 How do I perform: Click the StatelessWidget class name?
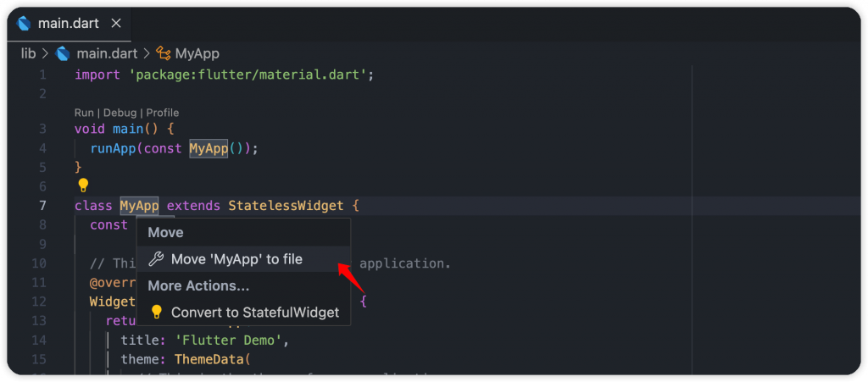pos(286,206)
